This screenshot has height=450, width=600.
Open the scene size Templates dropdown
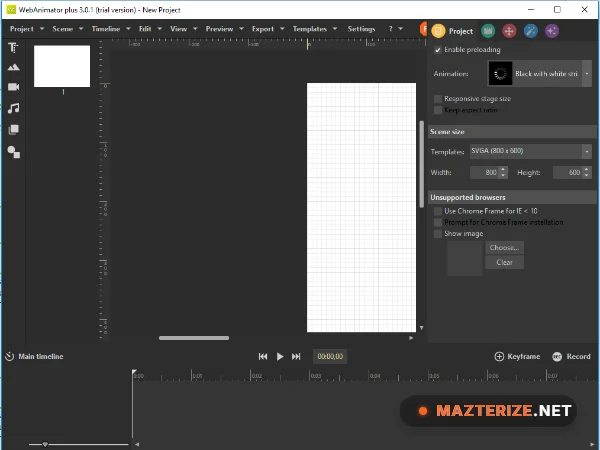[x=587, y=152]
